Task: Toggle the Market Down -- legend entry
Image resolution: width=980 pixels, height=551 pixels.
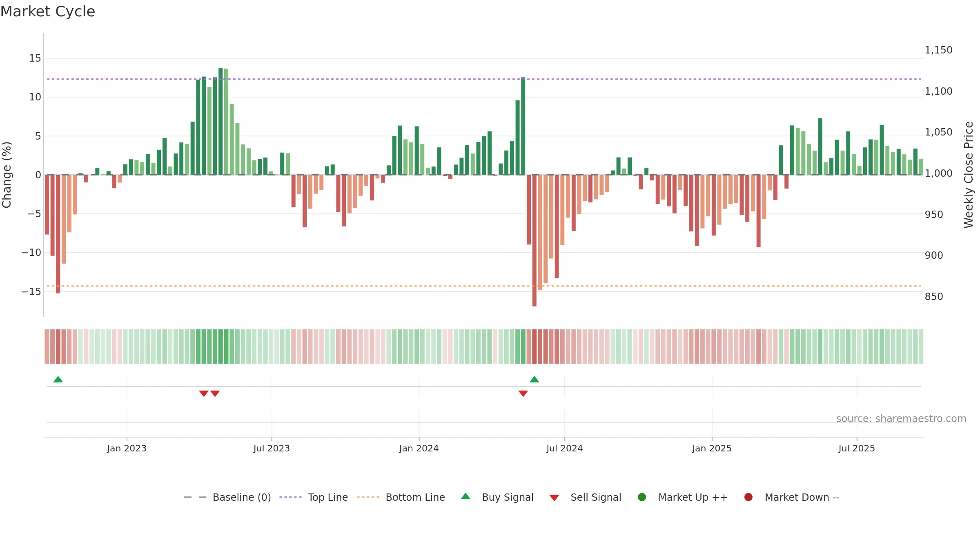Action: (x=791, y=497)
